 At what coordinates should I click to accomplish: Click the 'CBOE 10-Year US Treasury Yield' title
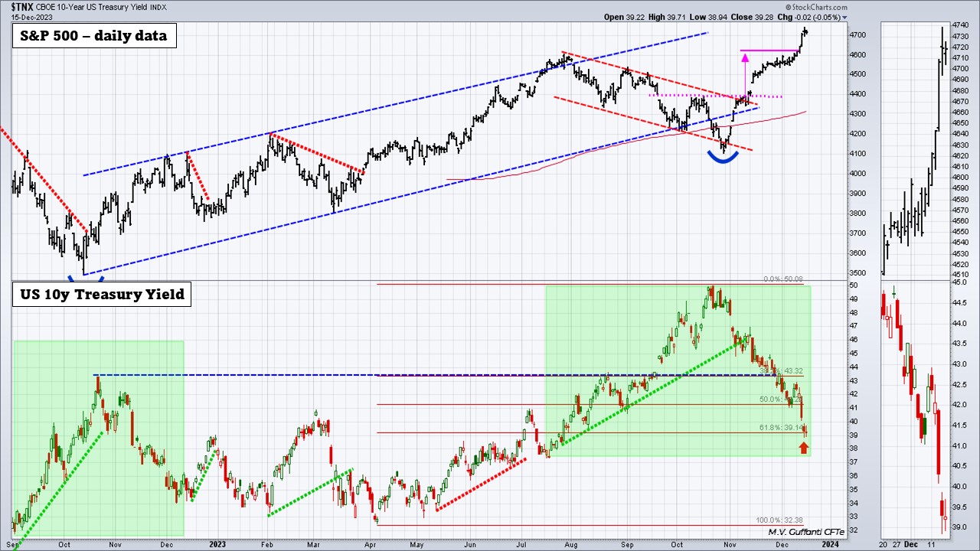92,7
